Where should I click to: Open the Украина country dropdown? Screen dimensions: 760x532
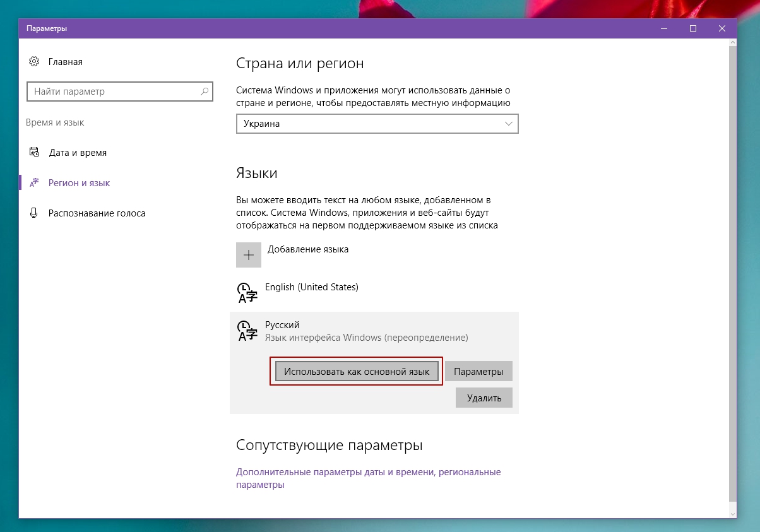click(377, 124)
